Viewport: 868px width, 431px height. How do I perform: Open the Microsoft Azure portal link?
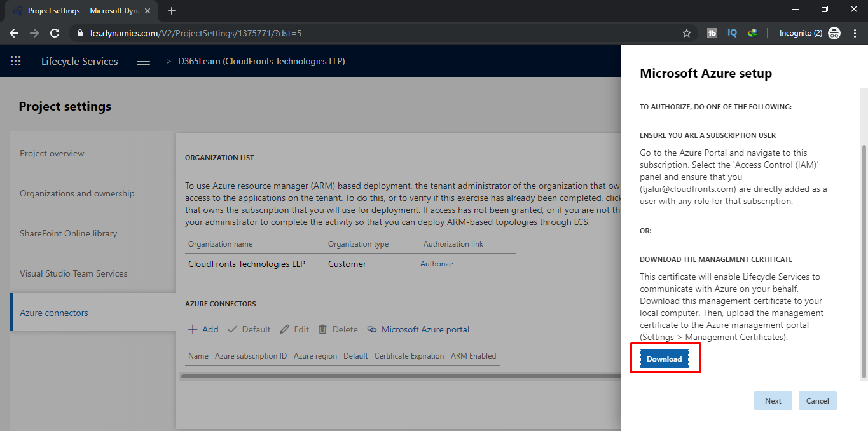click(x=418, y=329)
